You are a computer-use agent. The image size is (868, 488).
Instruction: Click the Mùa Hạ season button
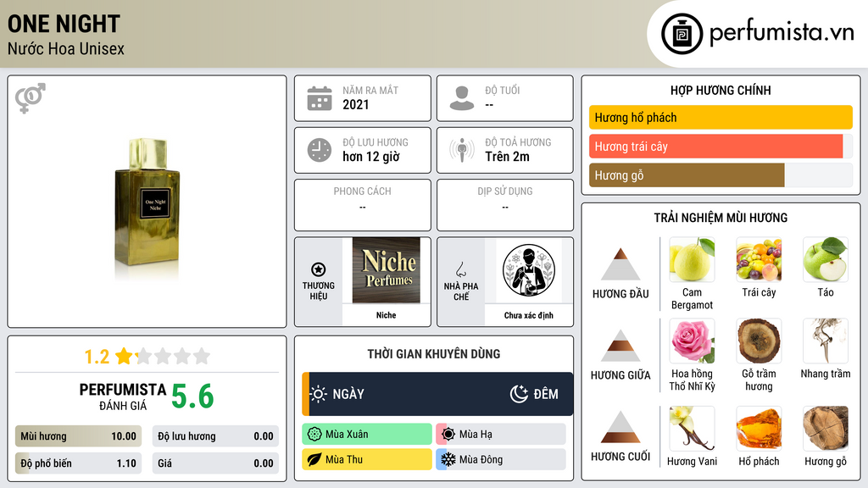click(x=501, y=435)
